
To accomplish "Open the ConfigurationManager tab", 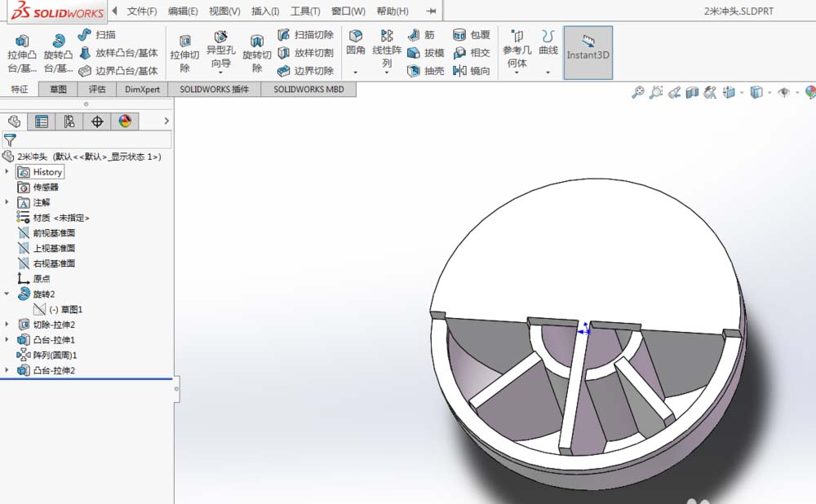I will point(69,122).
